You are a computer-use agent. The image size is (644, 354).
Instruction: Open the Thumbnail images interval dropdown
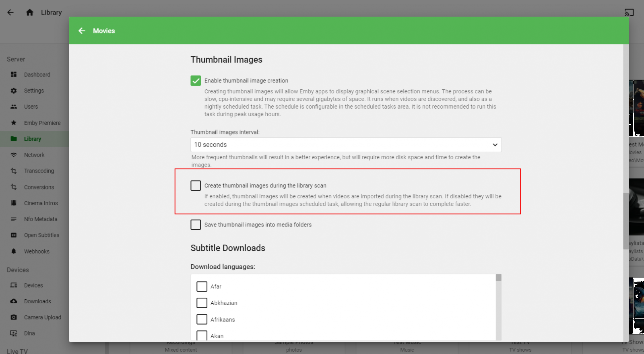[346, 145]
